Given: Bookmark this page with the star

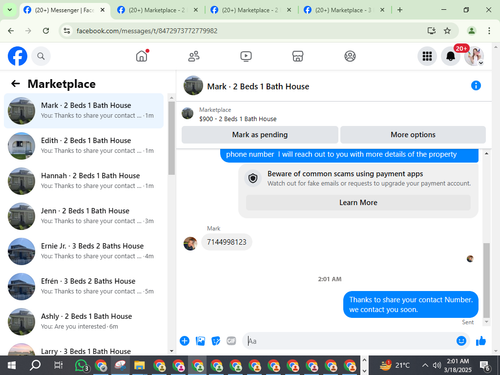Looking at the screenshot, I should [447, 31].
